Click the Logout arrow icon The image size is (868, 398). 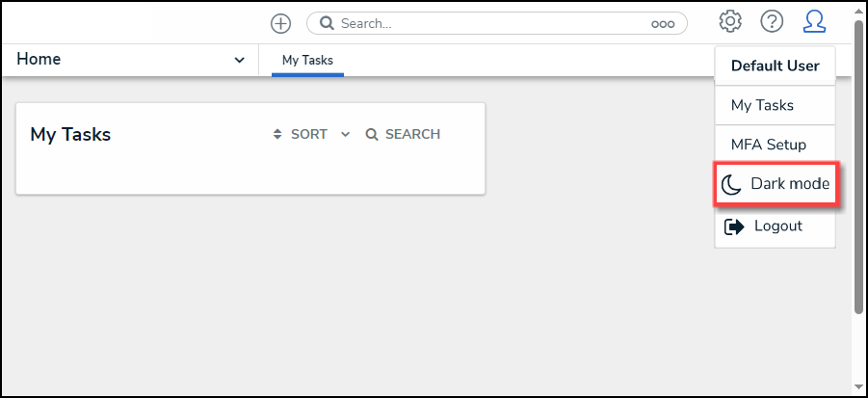point(734,226)
